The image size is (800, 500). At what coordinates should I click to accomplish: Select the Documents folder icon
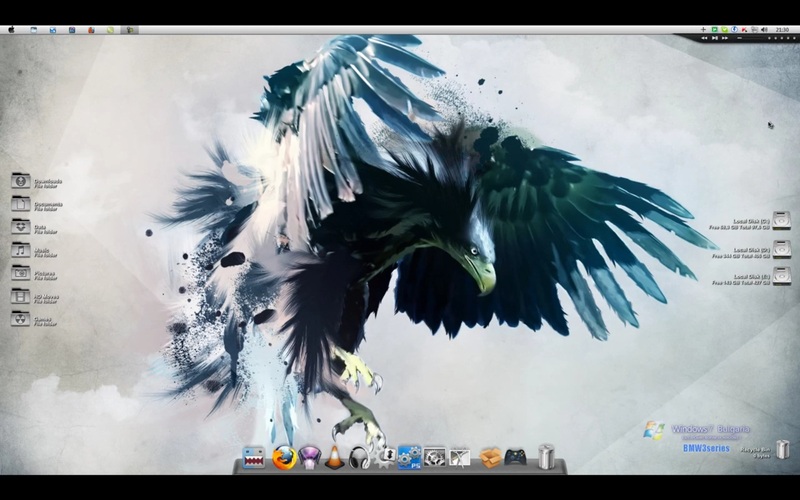[21, 204]
